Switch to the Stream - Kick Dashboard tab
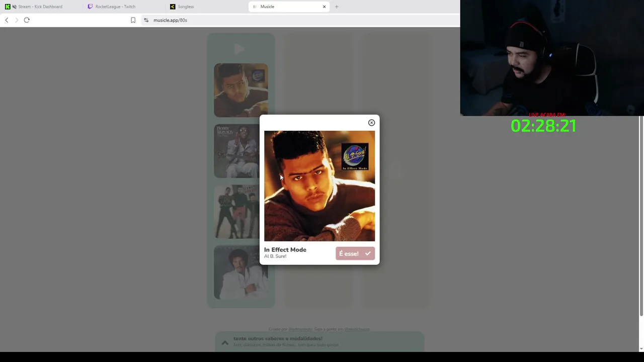644x362 pixels. pos(40,7)
